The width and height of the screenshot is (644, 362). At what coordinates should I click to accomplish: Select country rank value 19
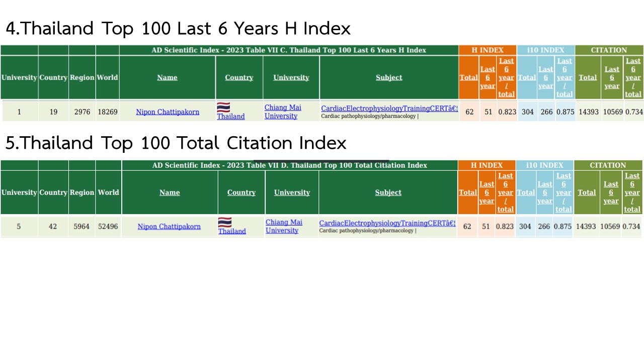click(53, 112)
